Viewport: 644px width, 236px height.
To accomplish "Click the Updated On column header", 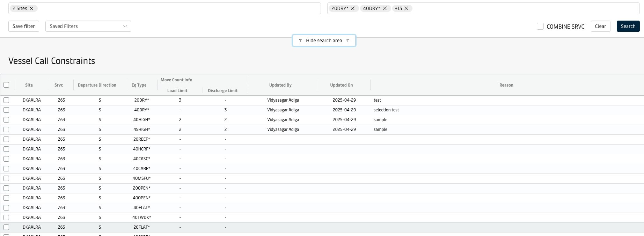I will click(x=341, y=85).
